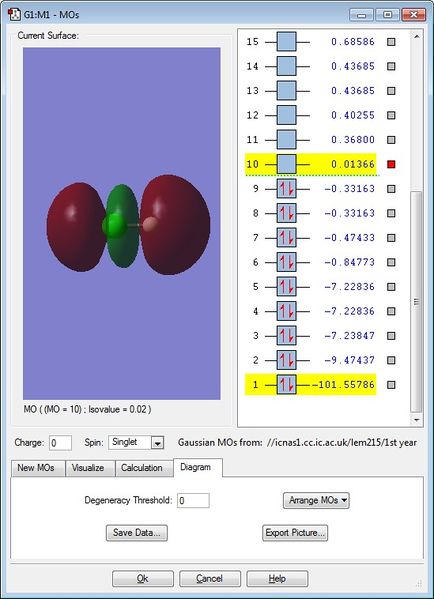Minimize the G1:M1 - MOs window
This screenshot has height=599, width=434.
[362, 15]
